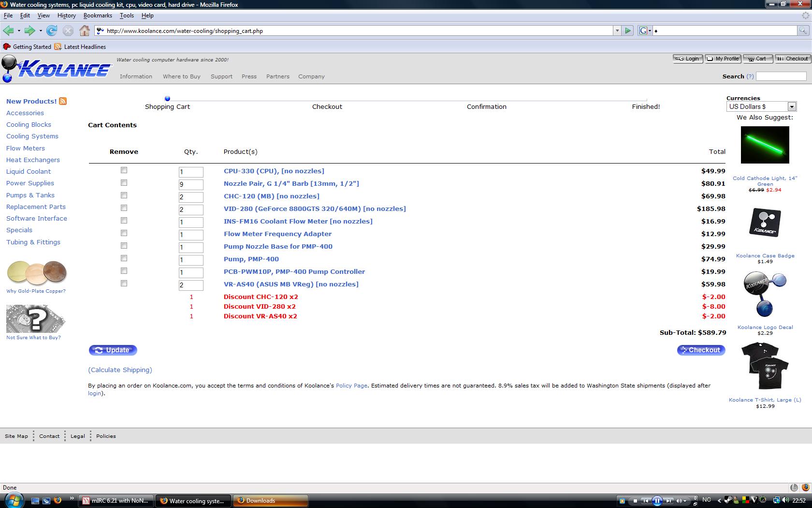
Task: Open the Where to Buy site menu
Action: (x=182, y=76)
